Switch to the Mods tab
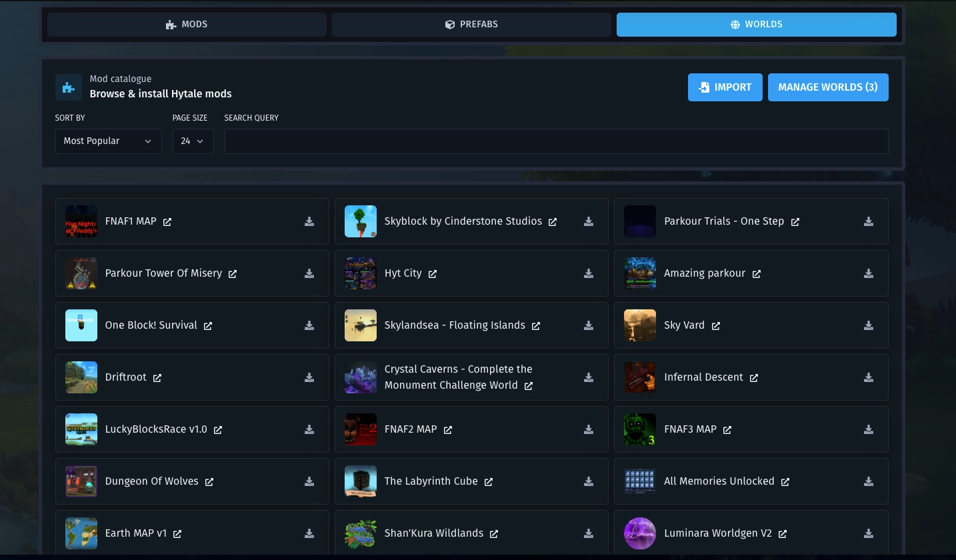The width and height of the screenshot is (956, 560). coord(187,25)
